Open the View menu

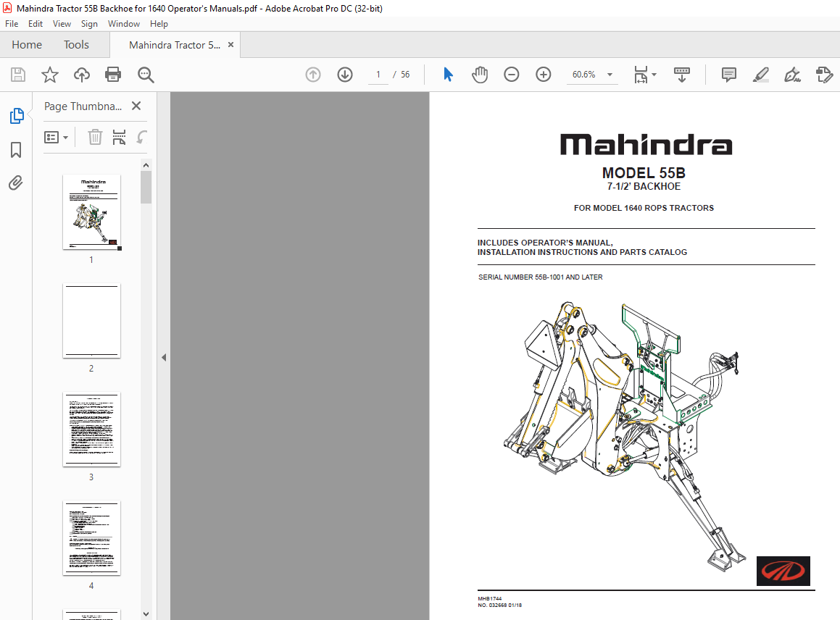point(62,24)
